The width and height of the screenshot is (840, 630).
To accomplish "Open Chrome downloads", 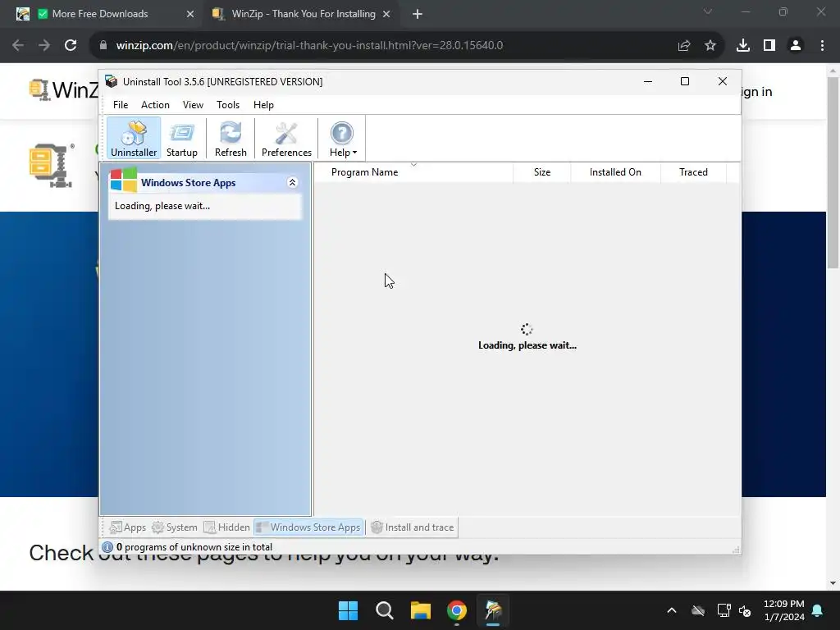I will tap(743, 46).
